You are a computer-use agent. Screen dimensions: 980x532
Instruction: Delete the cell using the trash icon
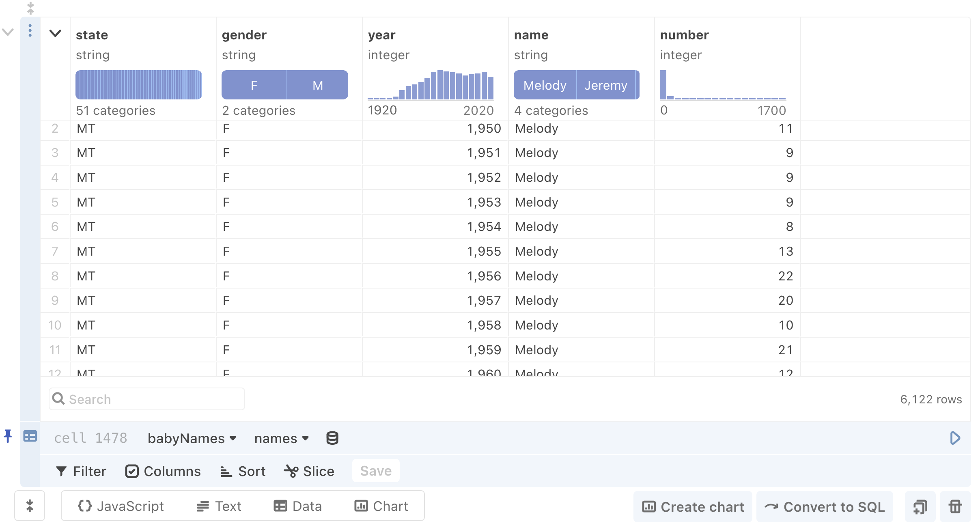955,506
